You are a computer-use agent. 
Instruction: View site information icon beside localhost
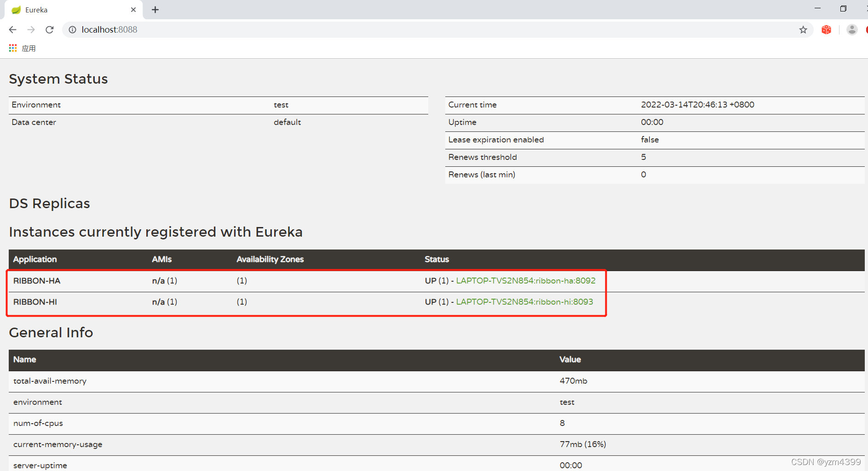(x=72, y=29)
